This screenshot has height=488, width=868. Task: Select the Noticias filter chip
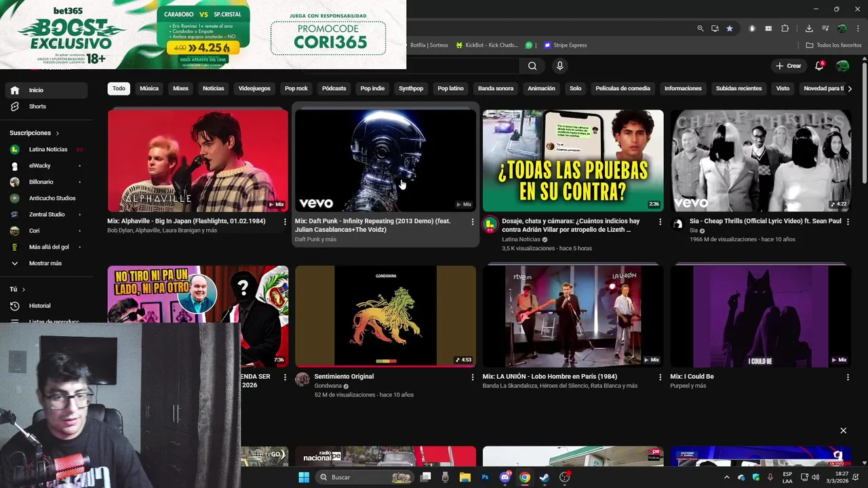pyautogui.click(x=213, y=89)
